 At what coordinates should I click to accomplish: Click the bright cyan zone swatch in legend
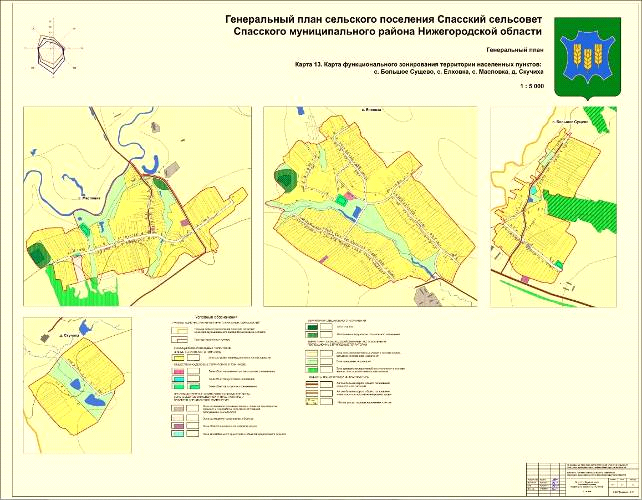pyautogui.click(x=179, y=378)
